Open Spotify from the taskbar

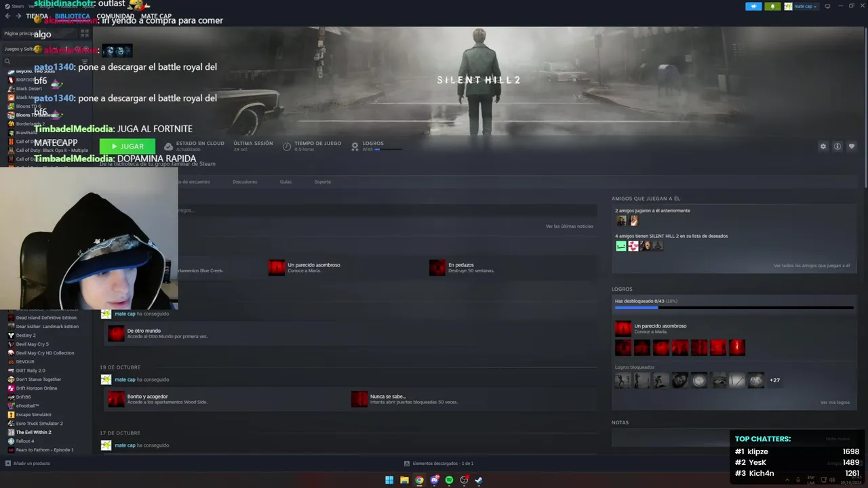pos(449,480)
